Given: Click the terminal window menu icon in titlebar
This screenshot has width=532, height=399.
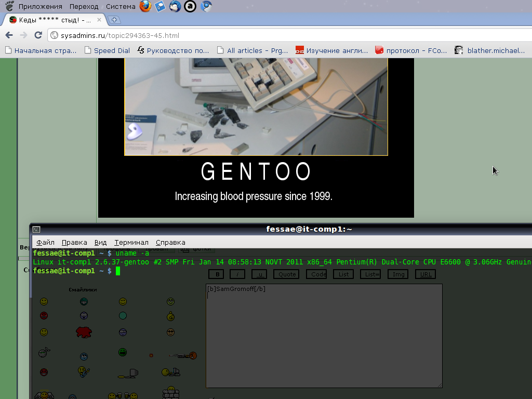Looking at the screenshot, I should (x=36, y=230).
